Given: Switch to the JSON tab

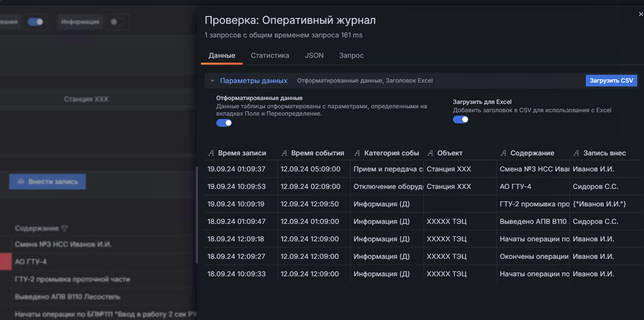Looking at the screenshot, I should (314, 55).
